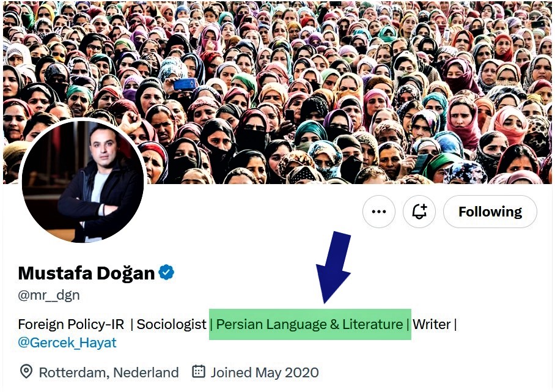The image size is (555, 392).
Task: Click the Following button
Action: tap(490, 212)
